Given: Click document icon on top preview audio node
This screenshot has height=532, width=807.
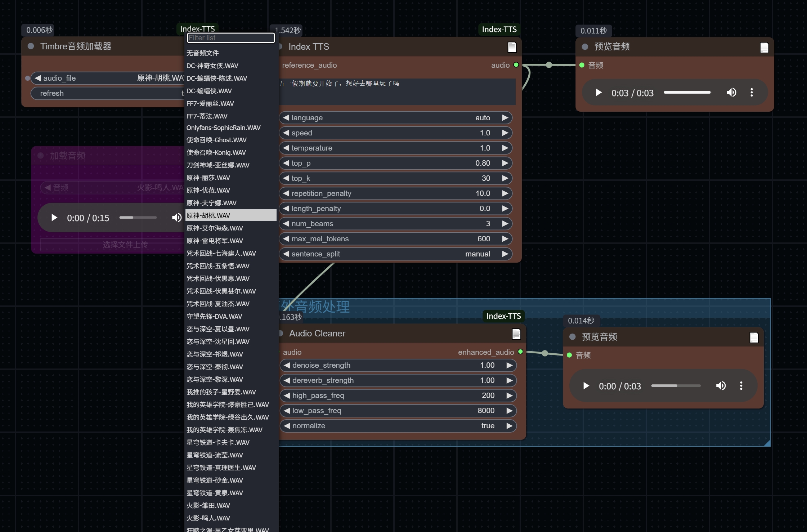Looking at the screenshot, I should (x=764, y=48).
